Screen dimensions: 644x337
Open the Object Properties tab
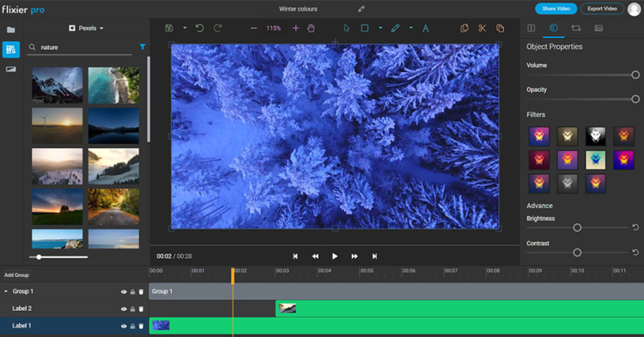click(553, 28)
